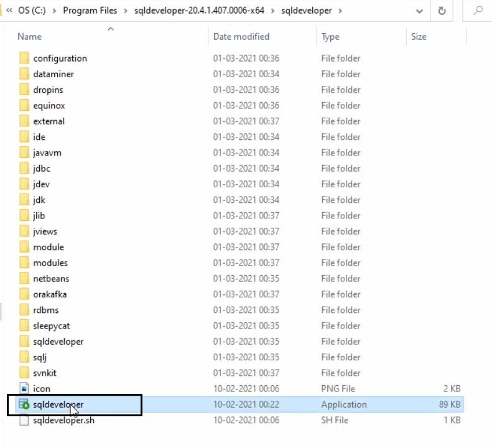Select the orakafka folder name
492x448 pixels.
point(50,294)
